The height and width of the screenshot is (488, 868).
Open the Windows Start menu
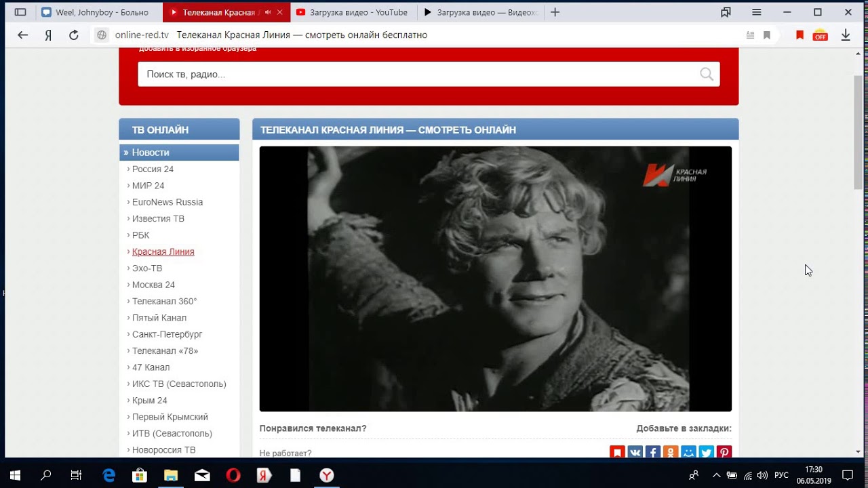point(15,475)
